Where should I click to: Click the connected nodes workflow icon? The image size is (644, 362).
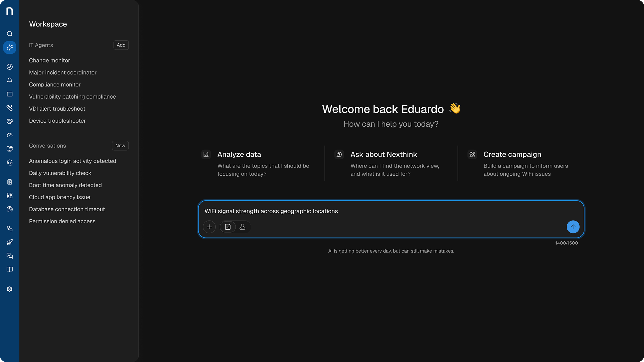(10, 228)
